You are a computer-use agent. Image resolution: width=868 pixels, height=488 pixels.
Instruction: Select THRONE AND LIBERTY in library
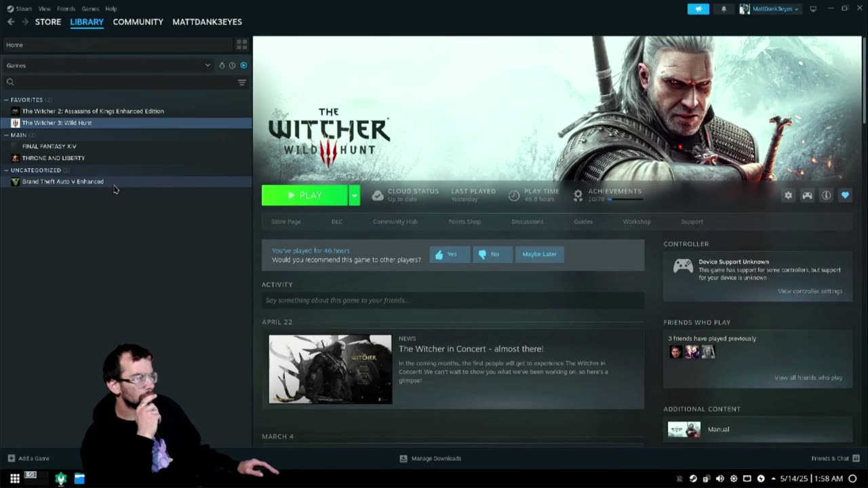(53, 158)
